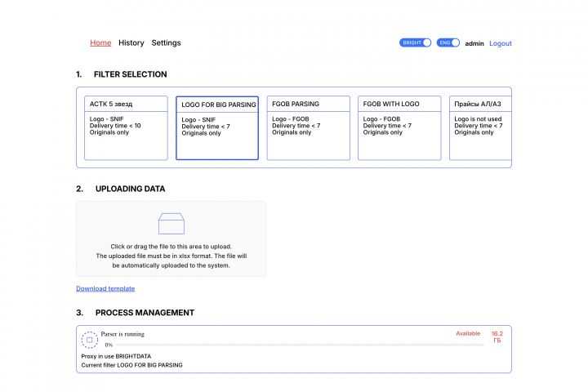Screen dimensions: 588x392
Task: Click the upload drop area text
Action: [x=171, y=256]
